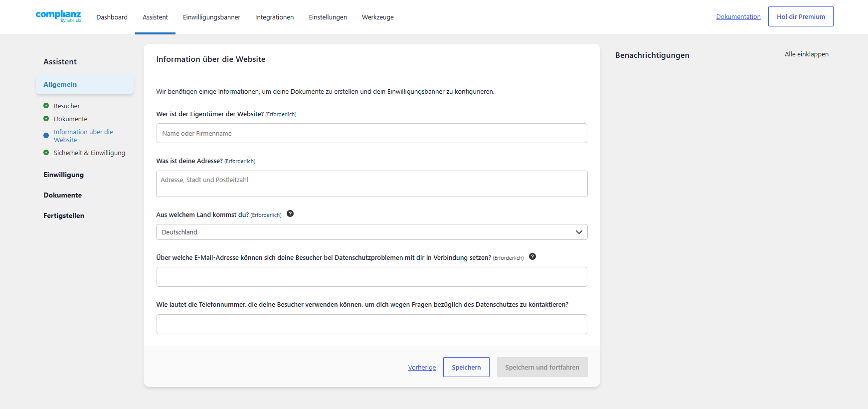
Task: Click blue dot beside Information über die Website
Action: 46,136
